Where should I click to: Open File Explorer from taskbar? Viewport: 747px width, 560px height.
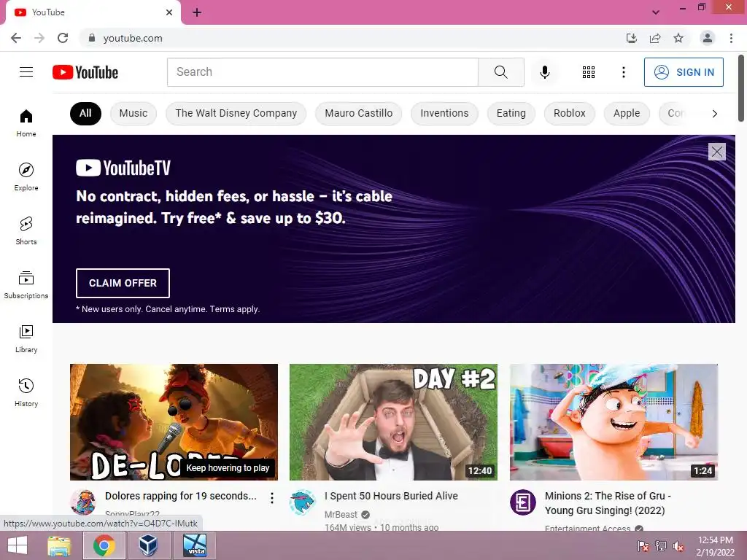59,545
